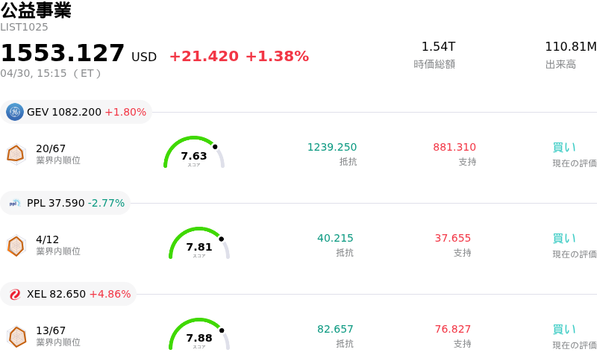Click the XEL company logo icon
Screen dimensions: 597x364
click(x=15, y=294)
